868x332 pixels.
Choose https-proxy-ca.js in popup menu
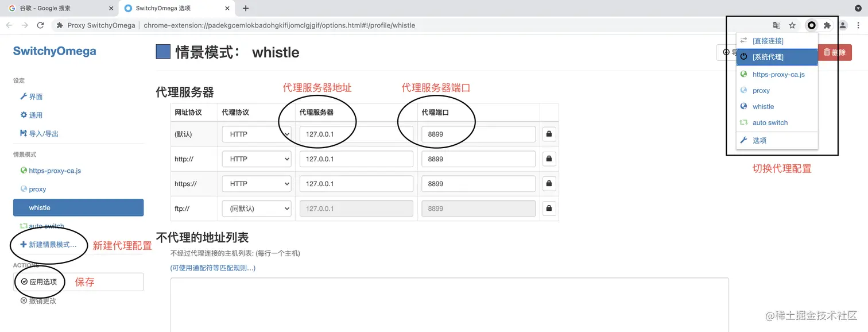tap(777, 75)
